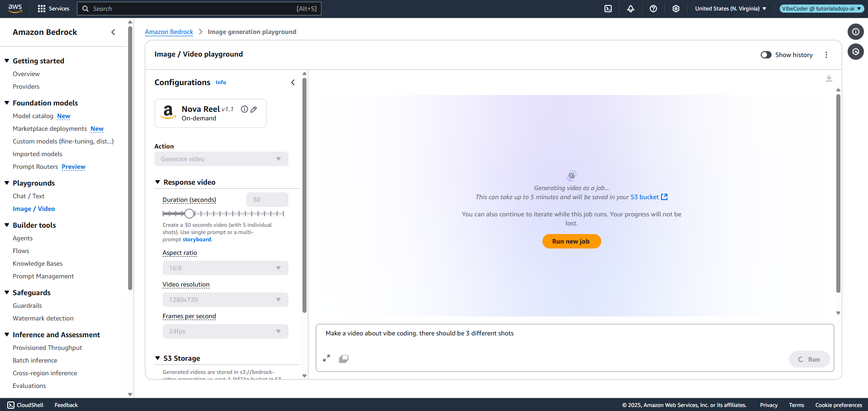Open settings gear in top bar

676,9
